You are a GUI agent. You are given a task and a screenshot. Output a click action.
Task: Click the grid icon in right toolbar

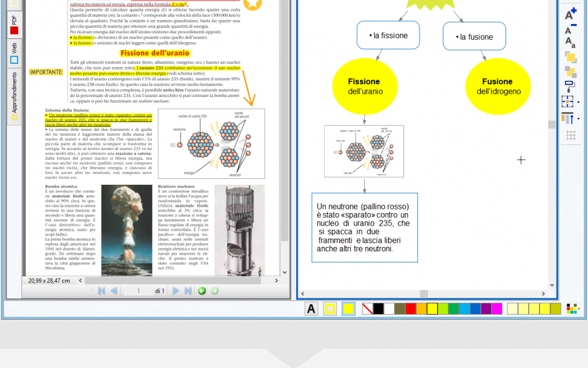tap(571, 136)
